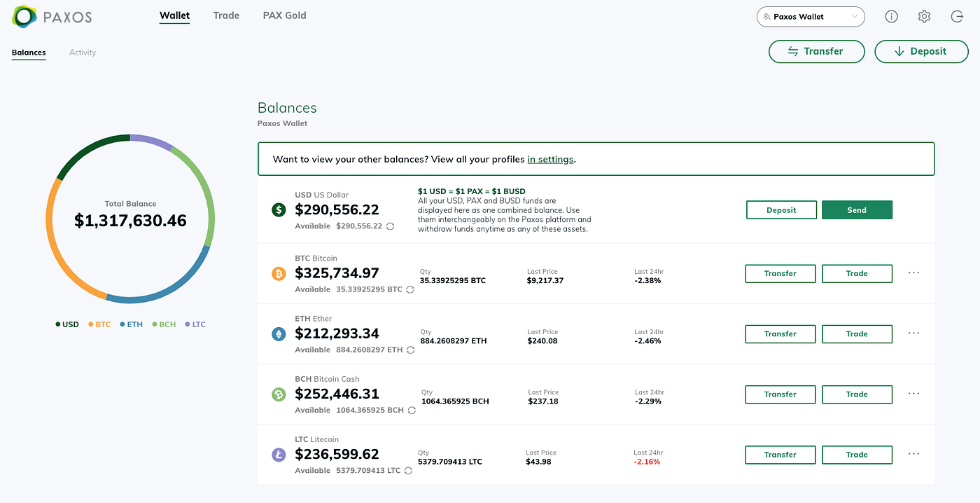Click the quantity 884.2608297 ETH
Screen dimensions: 980x503
pyautogui.click(x=454, y=340)
